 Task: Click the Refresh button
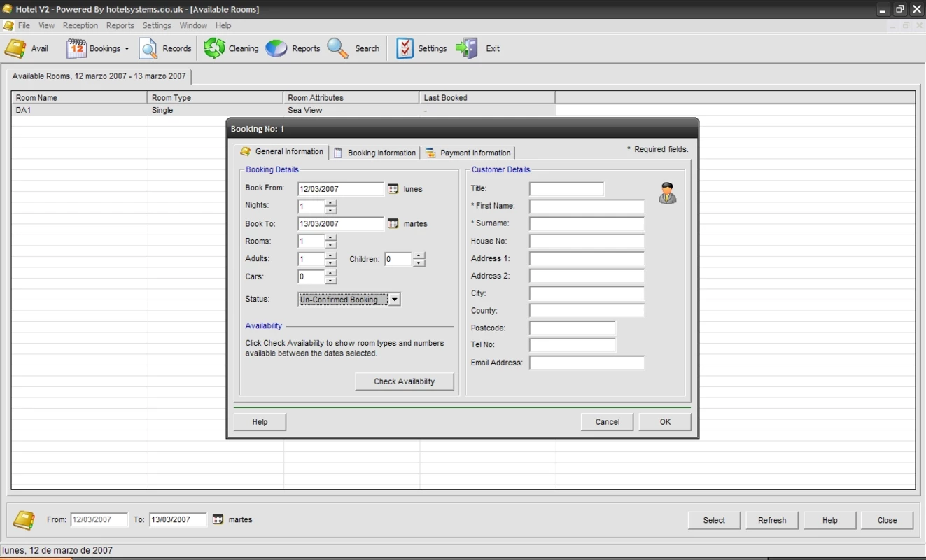coord(772,520)
